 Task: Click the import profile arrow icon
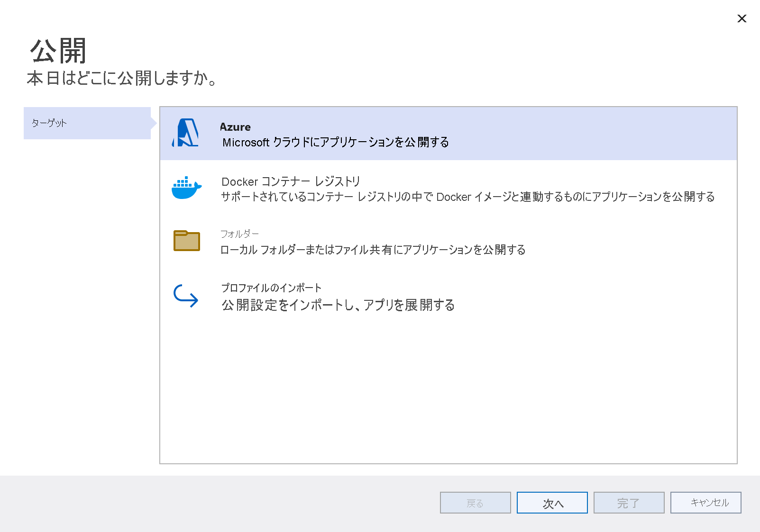coord(186,296)
